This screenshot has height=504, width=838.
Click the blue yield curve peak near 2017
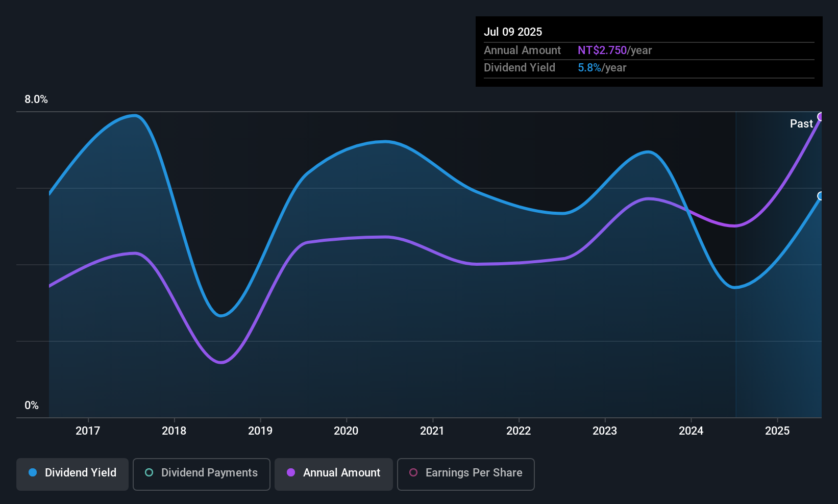pyautogui.click(x=134, y=115)
